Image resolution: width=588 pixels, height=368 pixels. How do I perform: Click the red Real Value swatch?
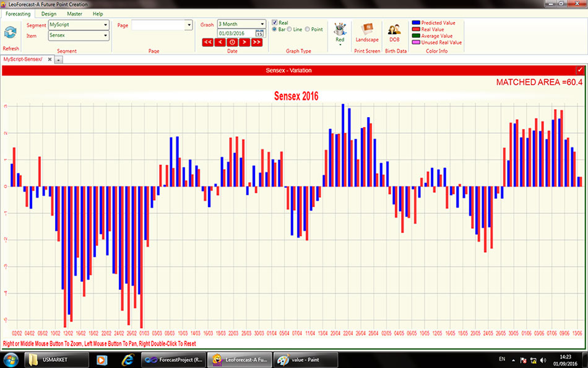pos(416,29)
